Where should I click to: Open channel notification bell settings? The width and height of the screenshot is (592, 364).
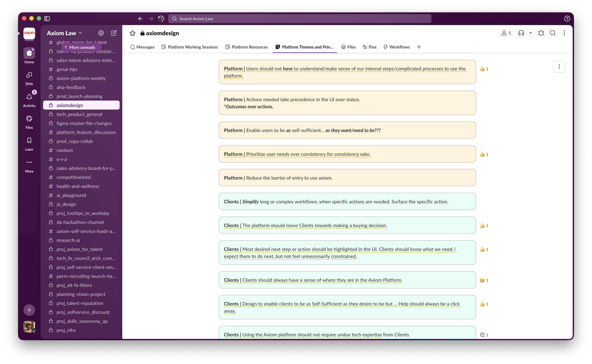[541, 33]
